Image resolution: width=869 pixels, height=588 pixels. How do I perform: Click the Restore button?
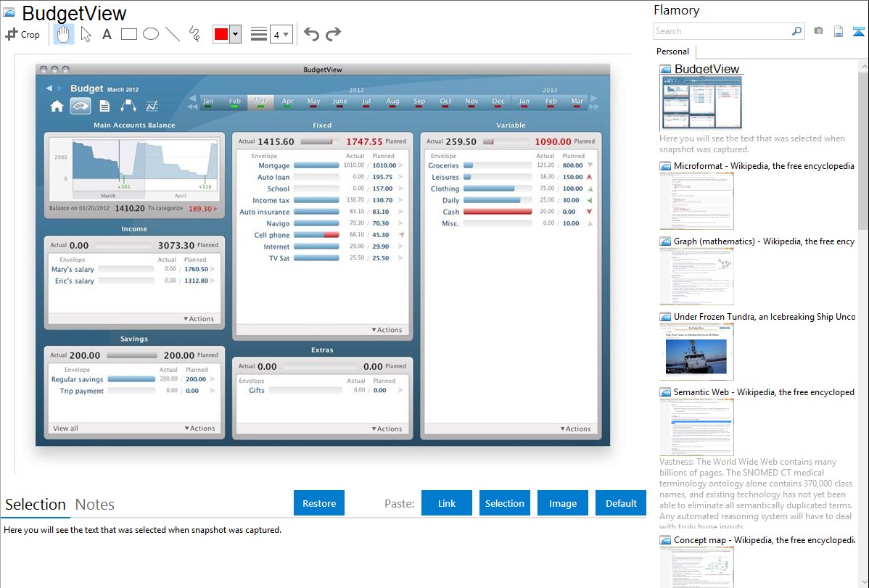319,503
